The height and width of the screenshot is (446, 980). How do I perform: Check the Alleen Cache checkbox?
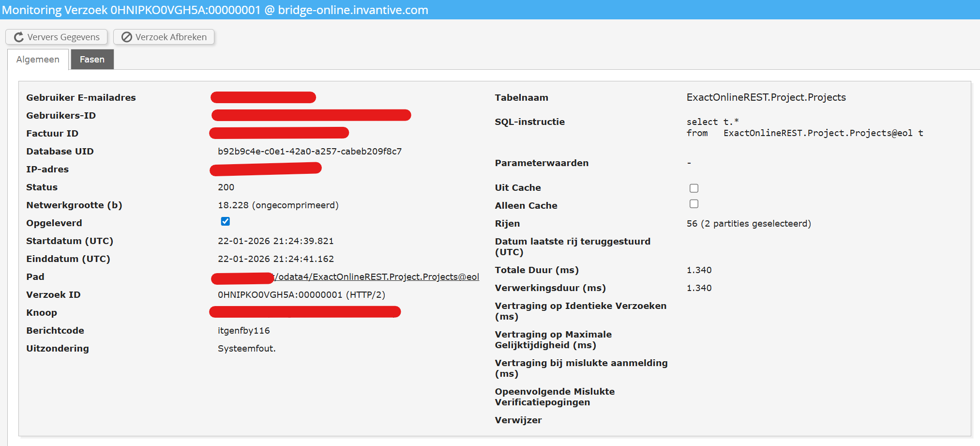[x=694, y=204]
